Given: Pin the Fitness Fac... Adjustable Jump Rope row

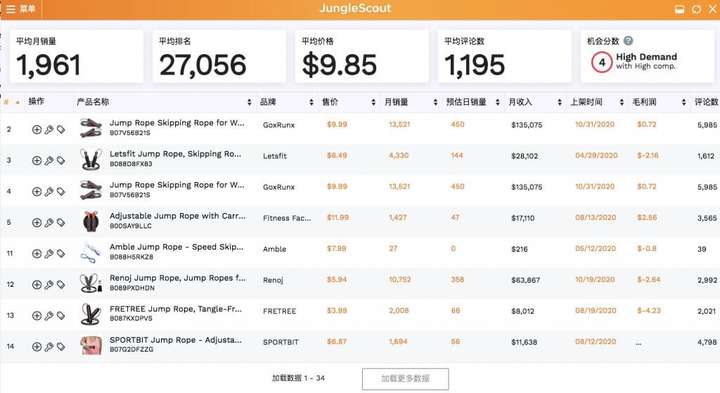Looking at the screenshot, I should pyautogui.click(x=49, y=223).
